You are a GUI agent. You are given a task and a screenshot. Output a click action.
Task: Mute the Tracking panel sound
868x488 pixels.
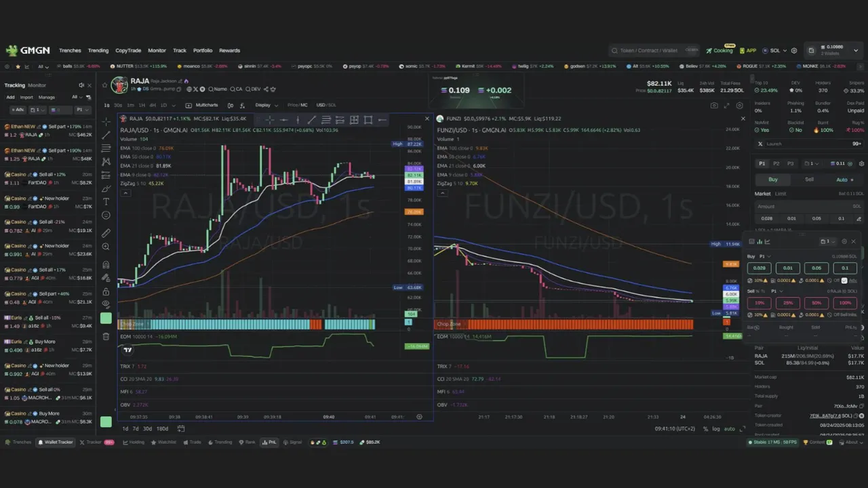click(81, 85)
